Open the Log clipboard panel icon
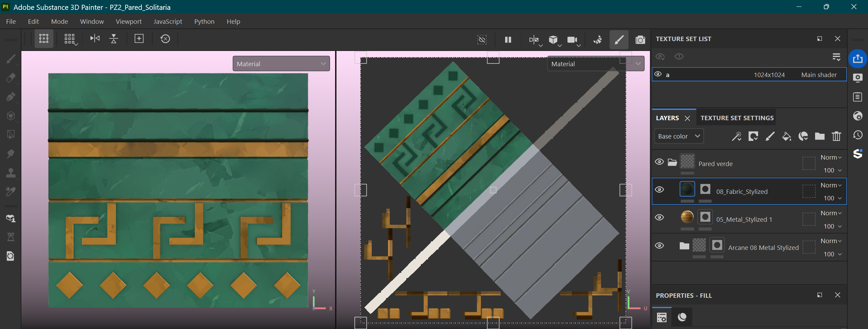 857,97
